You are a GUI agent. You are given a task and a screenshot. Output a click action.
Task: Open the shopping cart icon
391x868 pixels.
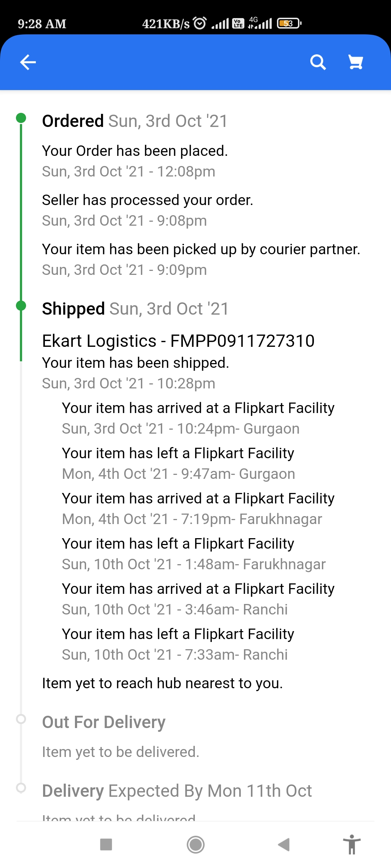[356, 62]
